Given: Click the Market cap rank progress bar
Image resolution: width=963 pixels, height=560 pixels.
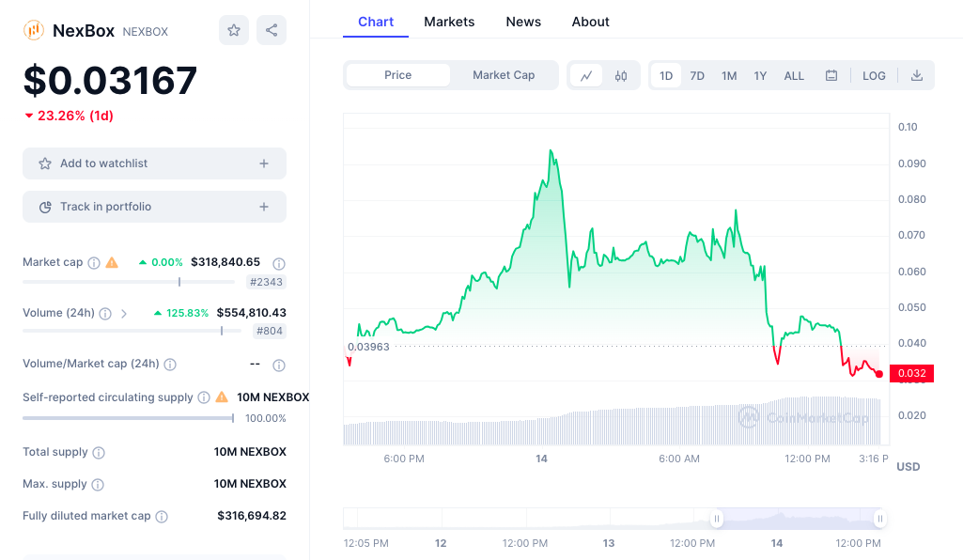Looking at the screenshot, I should 129,282.
